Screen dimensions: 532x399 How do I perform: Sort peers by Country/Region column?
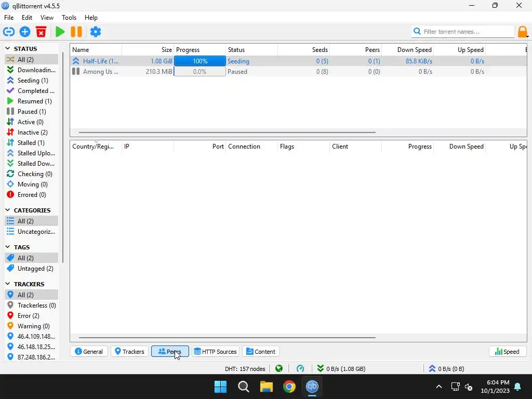click(96, 147)
